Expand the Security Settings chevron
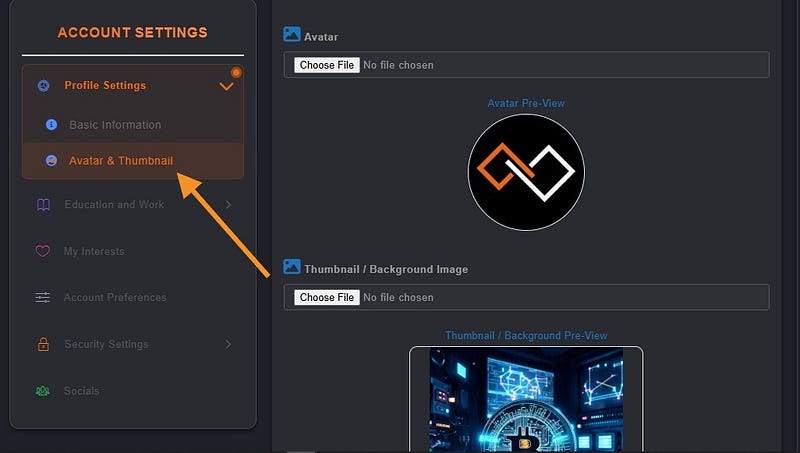 click(229, 344)
